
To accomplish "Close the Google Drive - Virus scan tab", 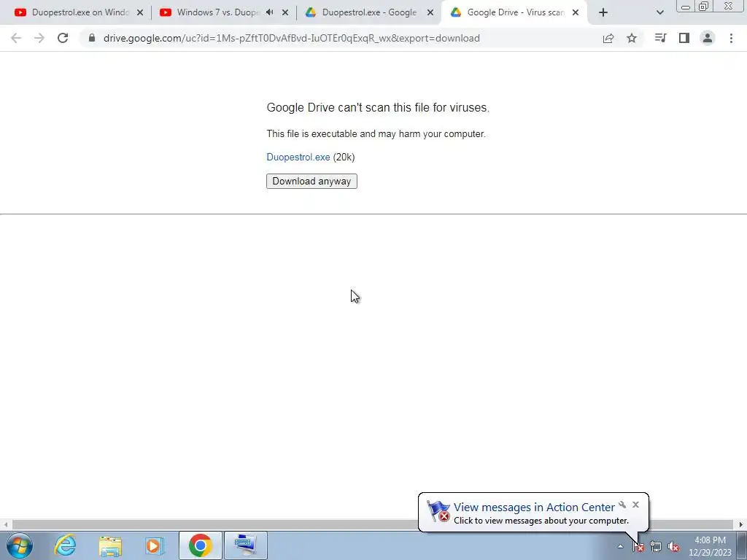I will point(576,12).
